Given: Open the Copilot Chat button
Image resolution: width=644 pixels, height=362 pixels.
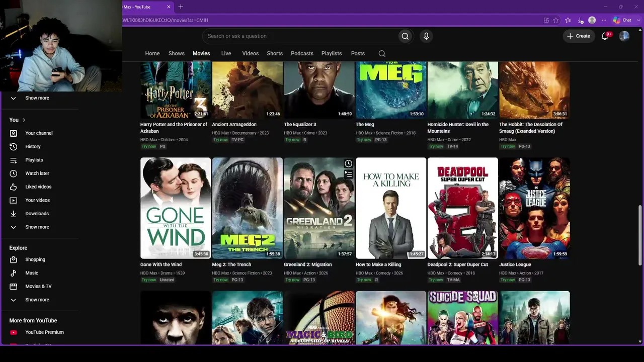Looking at the screenshot, I should [622, 20].
